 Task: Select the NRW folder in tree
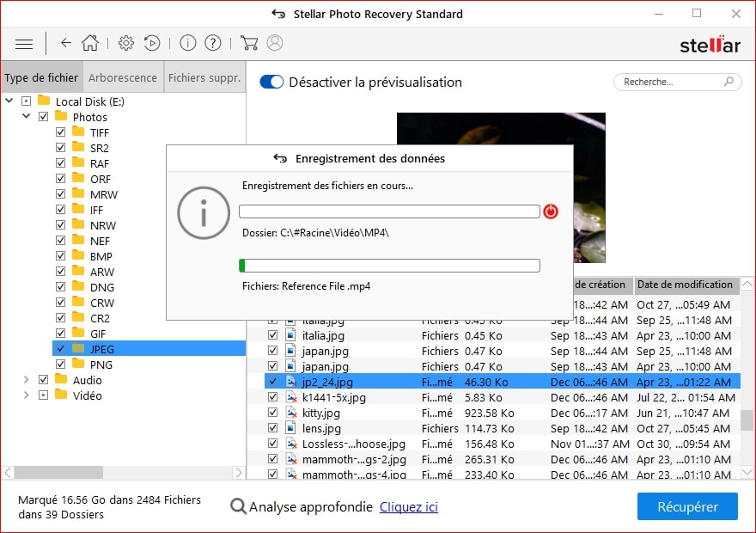[x=103, y=225]
